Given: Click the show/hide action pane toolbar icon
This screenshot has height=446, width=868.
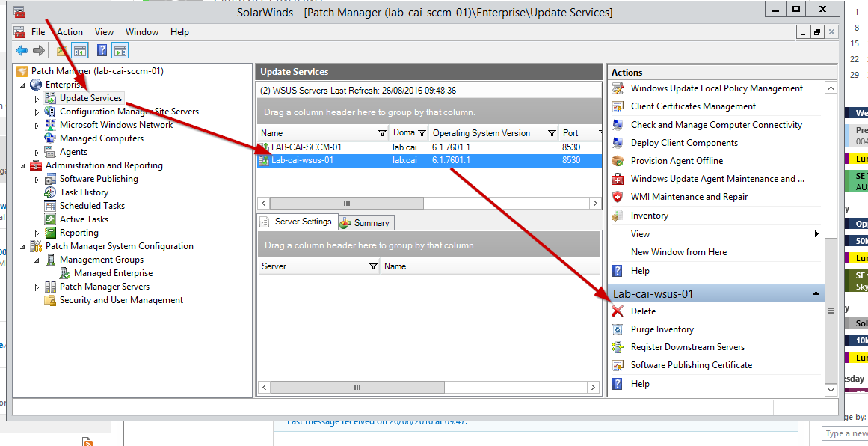Looking at the screenshot, I should point(120,50).
